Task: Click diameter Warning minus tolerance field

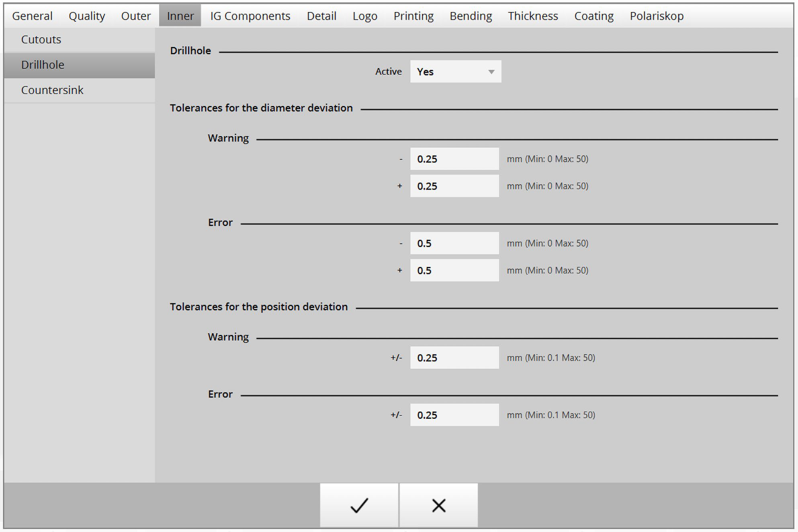Action: point(454,159)
